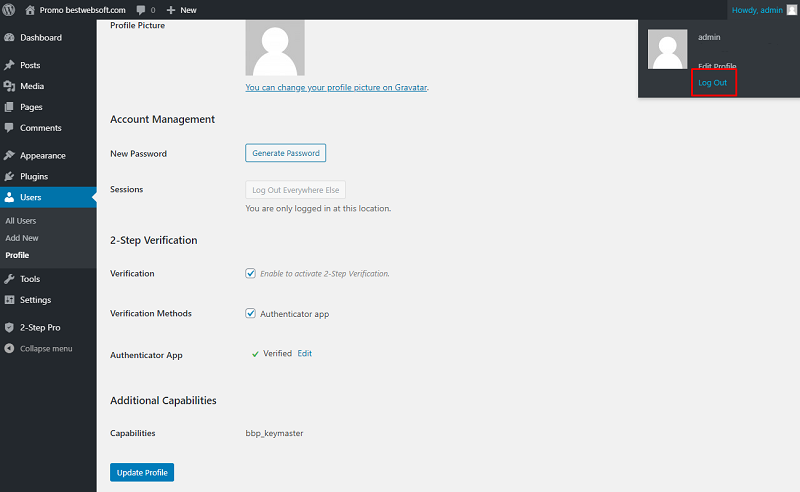Click 'You are only logged in at this location.' text
Screen dimensions: 800x492
click(x=318, y=208)
